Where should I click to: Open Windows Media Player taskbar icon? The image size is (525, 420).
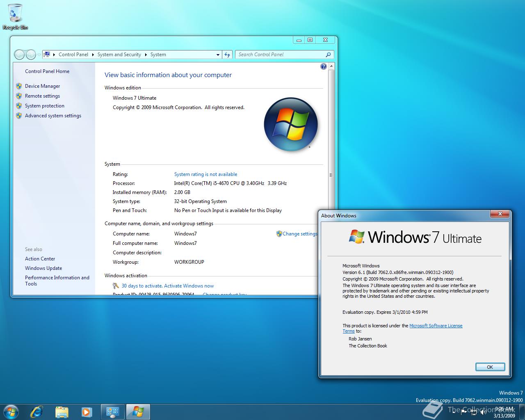[x=87, y=412]
